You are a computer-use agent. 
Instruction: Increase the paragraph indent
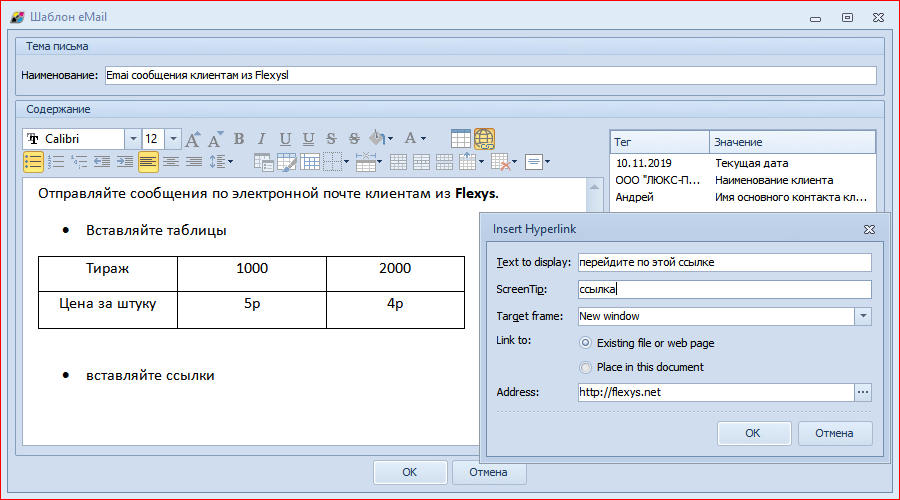pyautogui.click(x=125, y=161)
